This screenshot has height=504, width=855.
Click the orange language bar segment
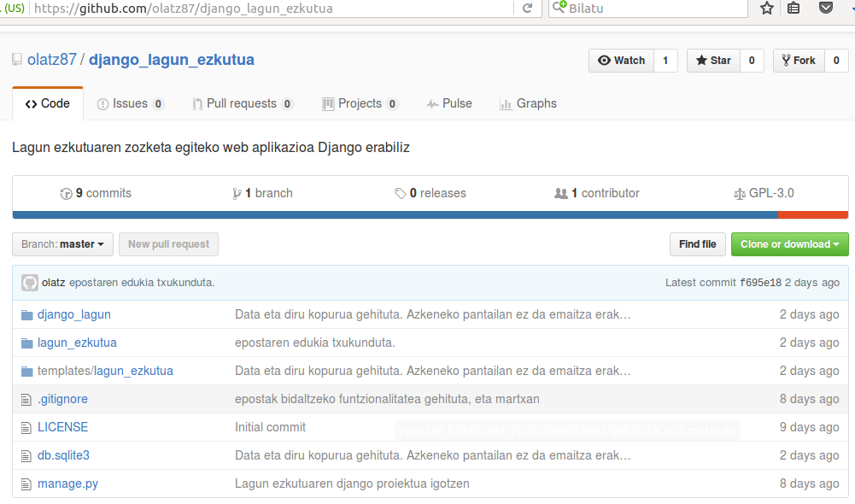(813, 215)
